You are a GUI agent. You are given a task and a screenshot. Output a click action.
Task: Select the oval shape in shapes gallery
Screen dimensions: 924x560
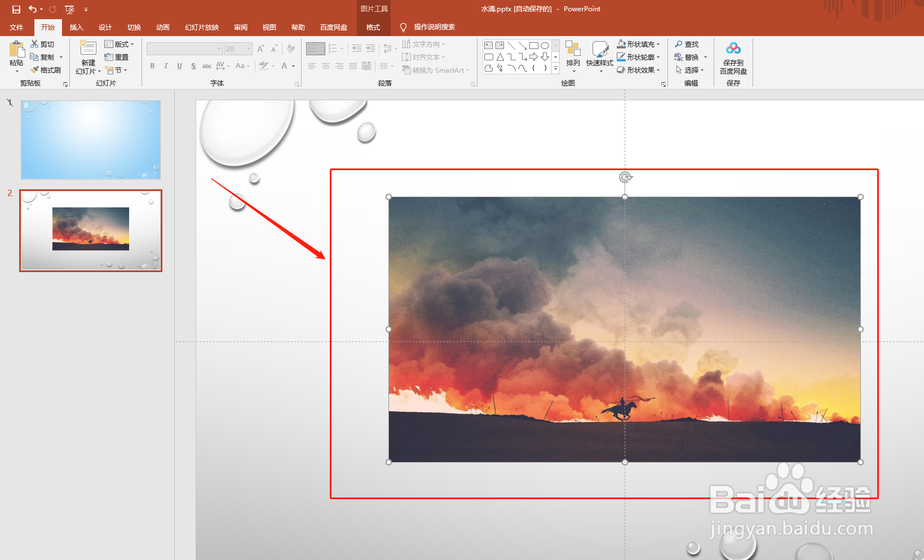[545, 46]
